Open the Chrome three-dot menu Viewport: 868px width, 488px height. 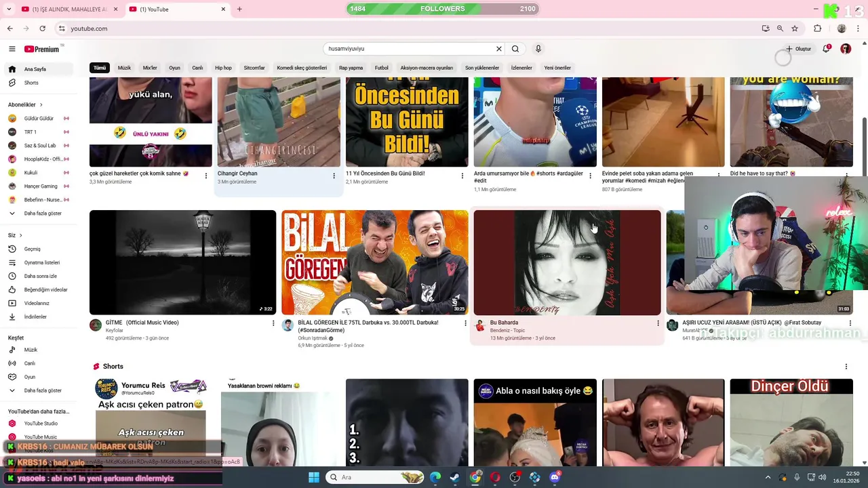coord(858,28)
